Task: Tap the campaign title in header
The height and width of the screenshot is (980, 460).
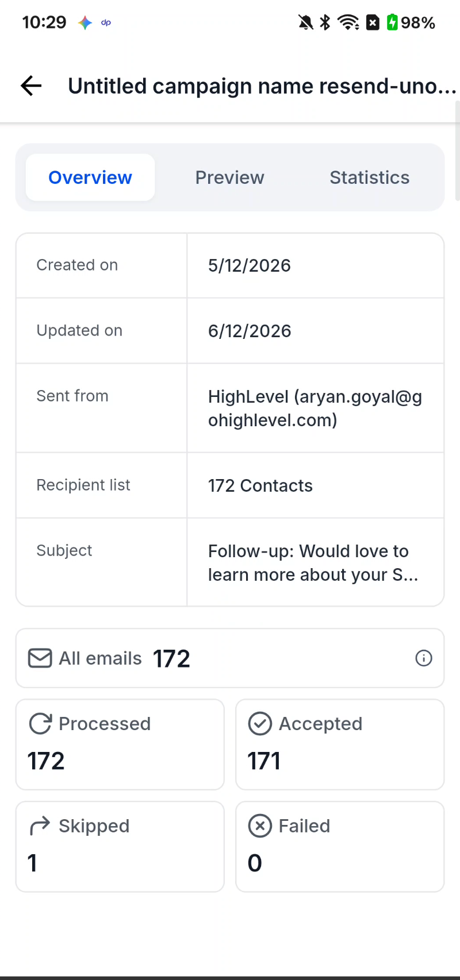Action: tap(262, 86)
